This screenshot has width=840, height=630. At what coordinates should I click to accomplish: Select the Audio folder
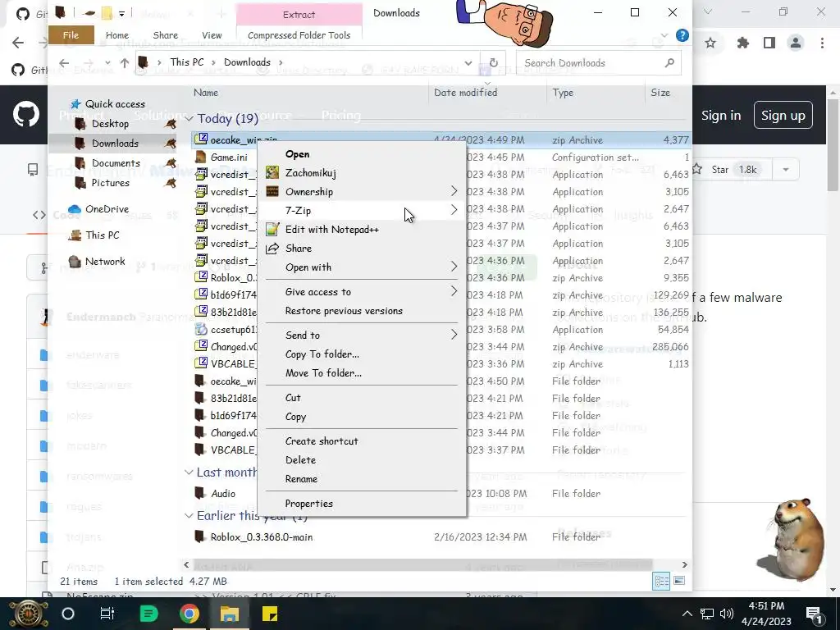tap(223, 493)
